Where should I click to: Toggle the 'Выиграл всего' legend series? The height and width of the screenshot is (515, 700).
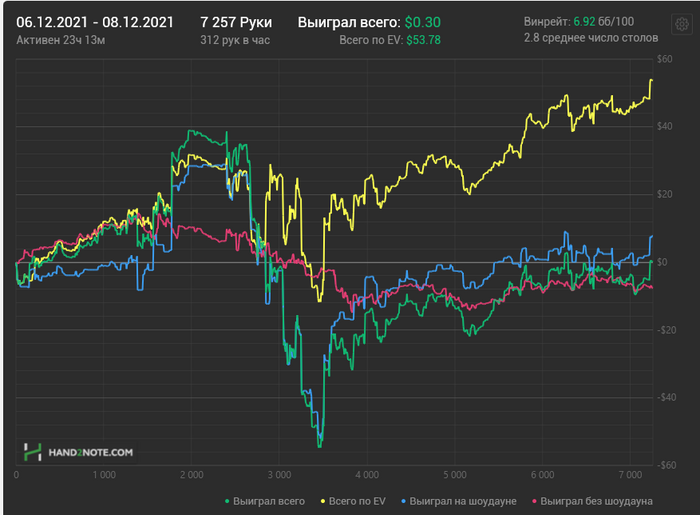click(x=265, y=501)
